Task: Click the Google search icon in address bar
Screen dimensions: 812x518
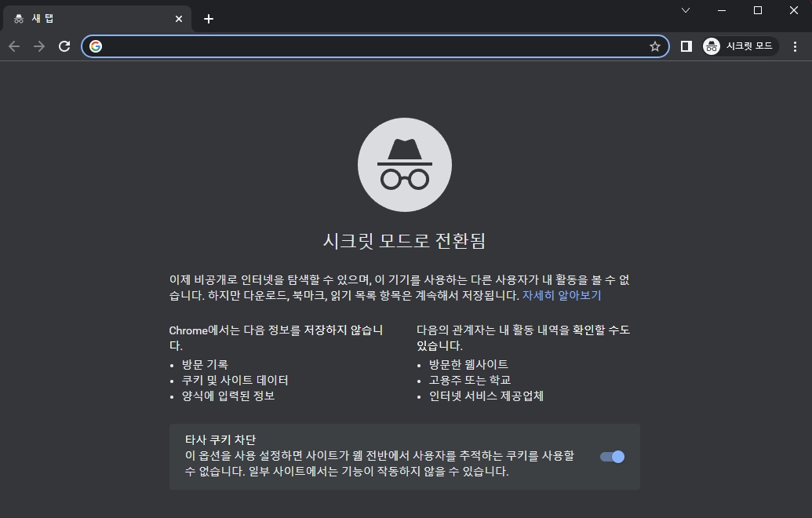Action: click(96, 46)
